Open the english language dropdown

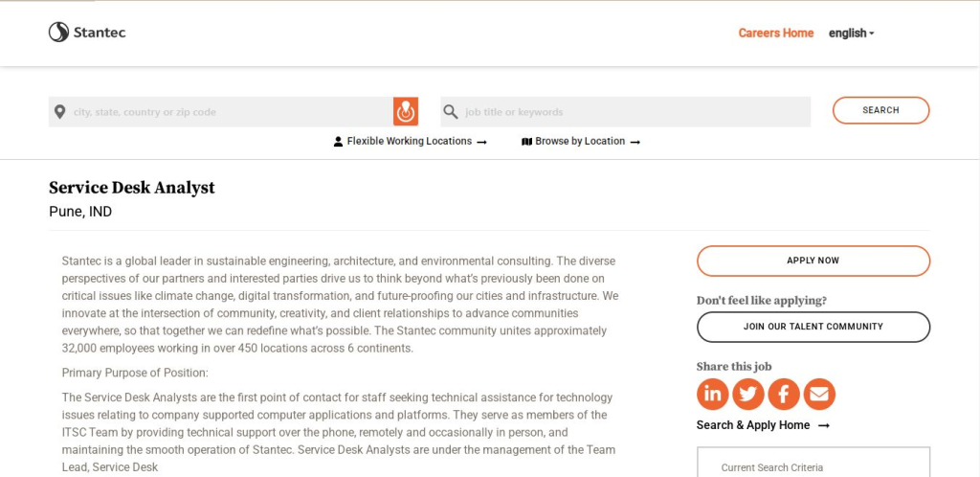click(x=851, y=34)
